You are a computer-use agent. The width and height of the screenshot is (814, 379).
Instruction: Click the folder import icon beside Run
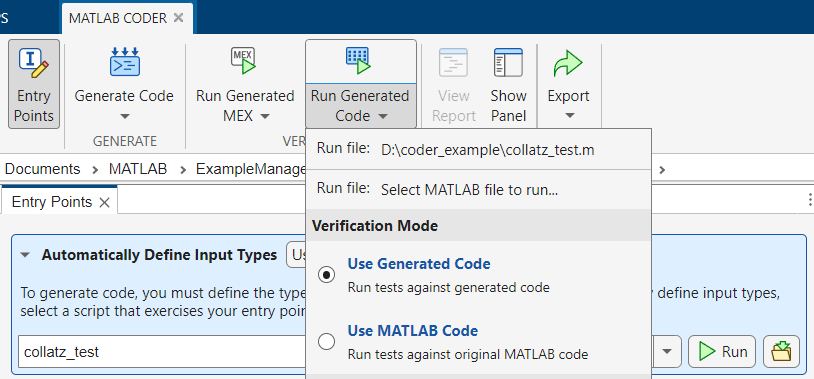pyautogui.click(x=781, y=353)
